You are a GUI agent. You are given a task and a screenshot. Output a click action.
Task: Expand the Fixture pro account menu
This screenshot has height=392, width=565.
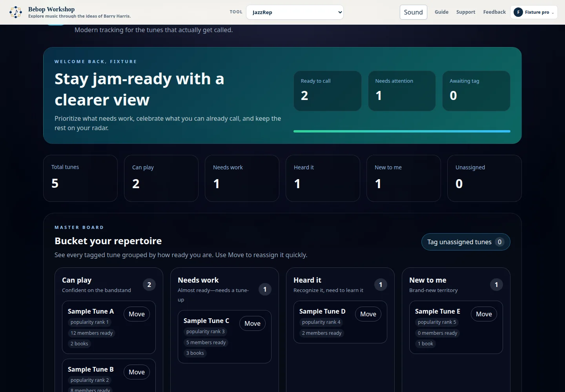point(534,12)
